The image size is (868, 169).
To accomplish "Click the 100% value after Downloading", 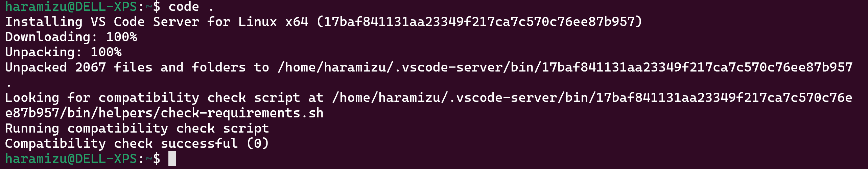I will [x=121, y=37].
